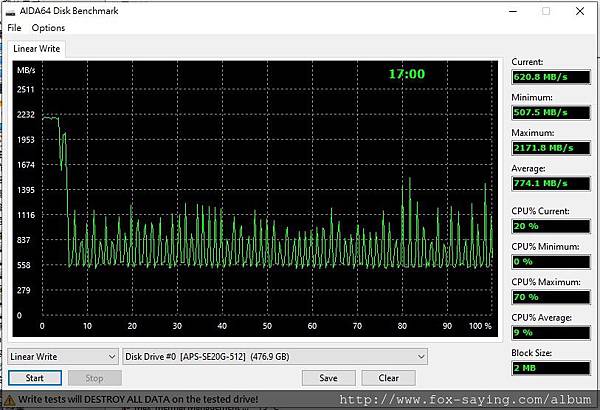600x410 pixels.
Task: Click the AIDA64 Disk Benchmark window title
Action: click(69, 11)
